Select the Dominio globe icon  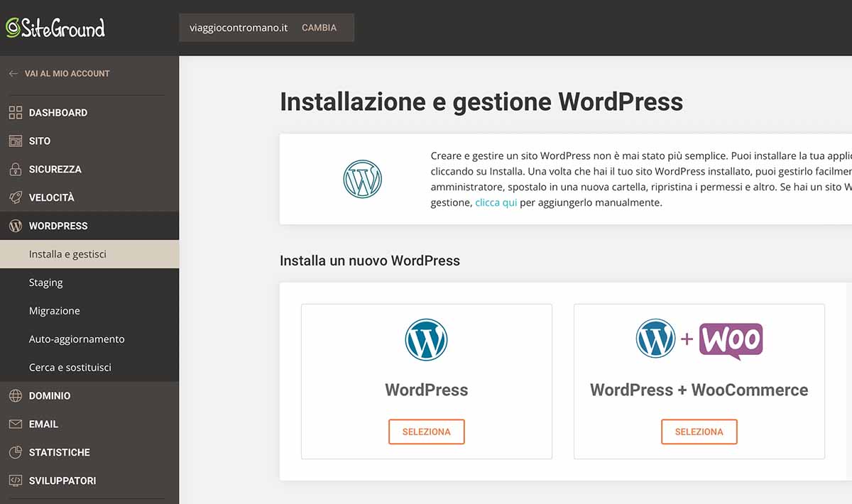click(16, 395)
